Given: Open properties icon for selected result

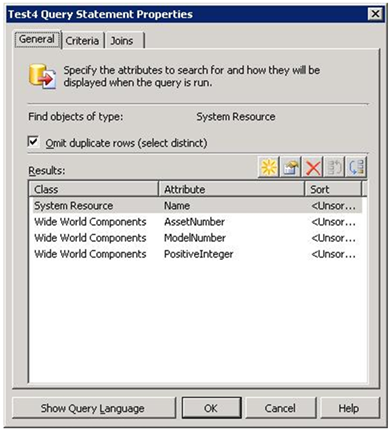Looking at the screenshot, I should (291, 167).
